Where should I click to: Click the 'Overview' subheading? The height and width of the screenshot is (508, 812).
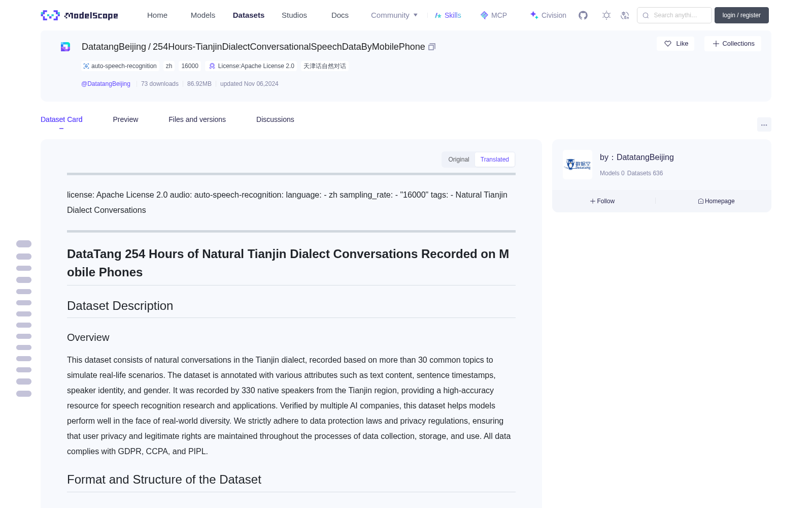click(x=88, y=337)
